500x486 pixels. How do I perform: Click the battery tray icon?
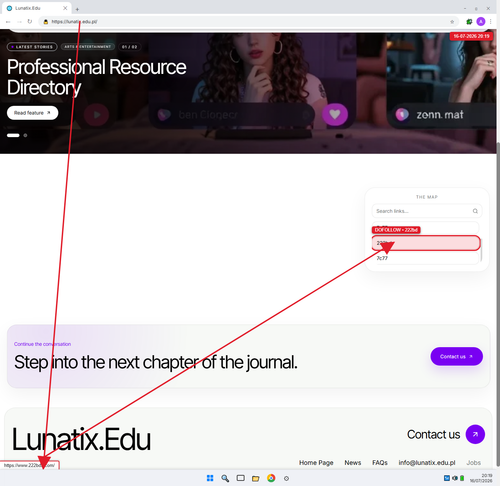pyautogui.click(x=462, y=478)
